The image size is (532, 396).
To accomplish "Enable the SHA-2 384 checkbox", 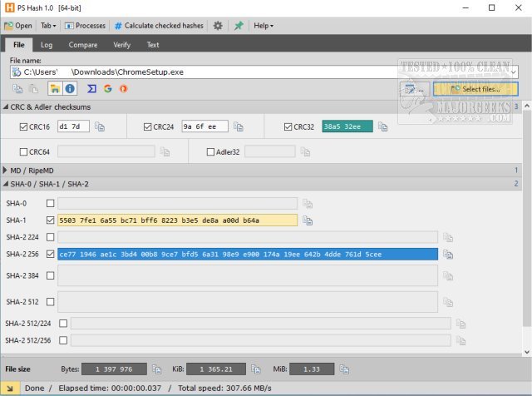I will [50, 275].
